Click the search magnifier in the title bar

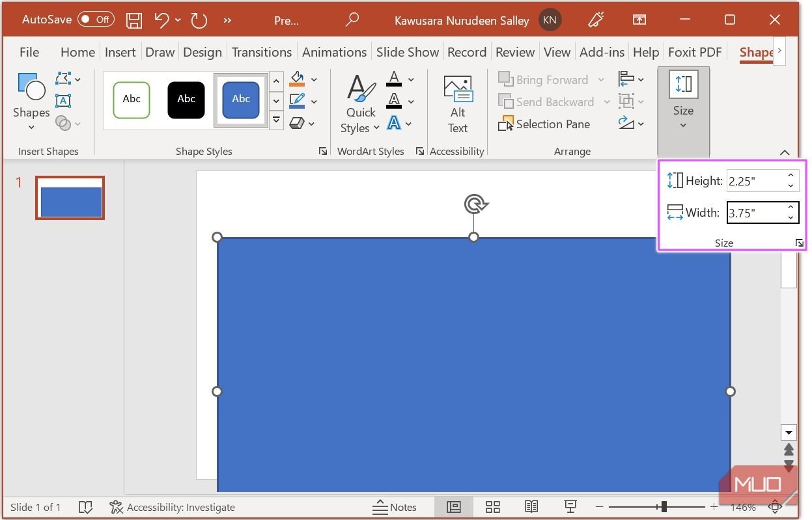coord(352,20)
